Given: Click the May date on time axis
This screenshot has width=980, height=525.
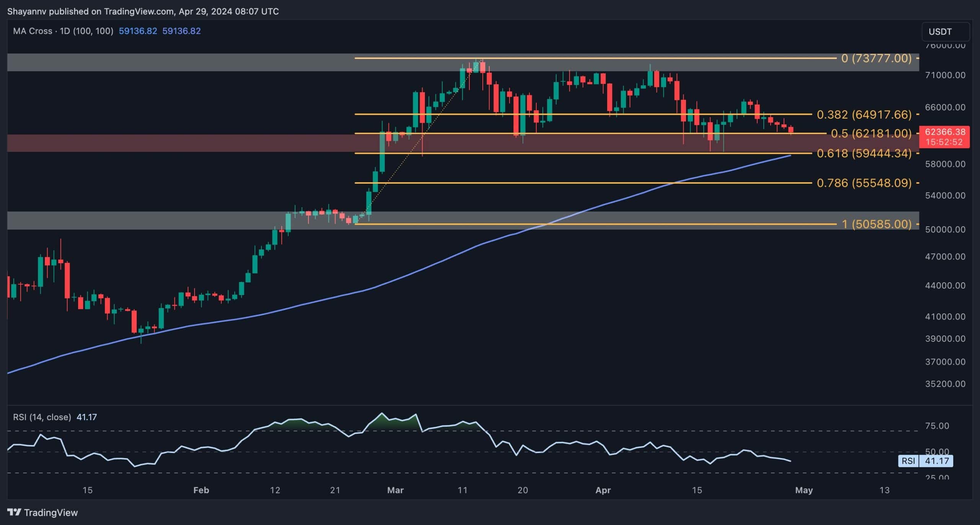Looking at the screenshot, I should click(804, 490).
